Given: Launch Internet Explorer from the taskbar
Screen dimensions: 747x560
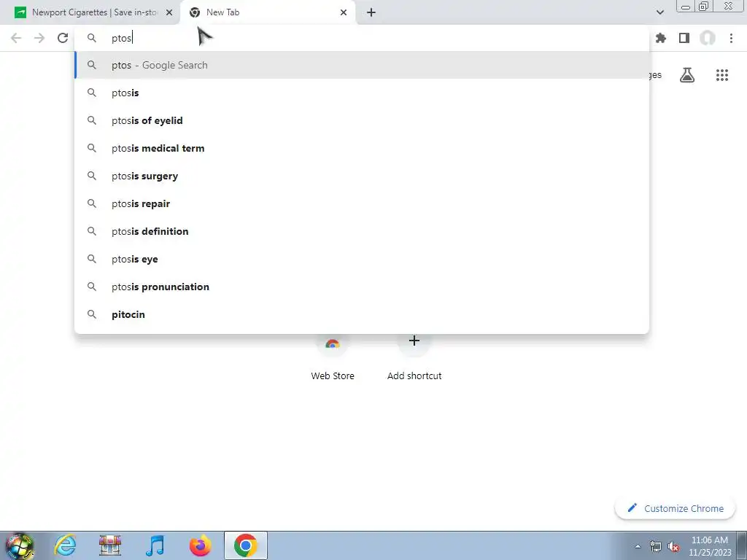Looking at the screenshot, I should click(65, 545).
